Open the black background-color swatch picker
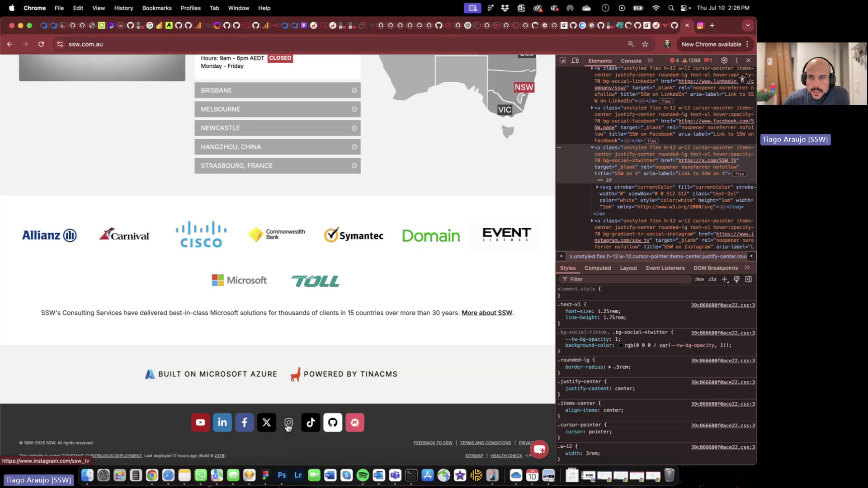Viewport: 868px width, 488px height. tap(621, 345)
